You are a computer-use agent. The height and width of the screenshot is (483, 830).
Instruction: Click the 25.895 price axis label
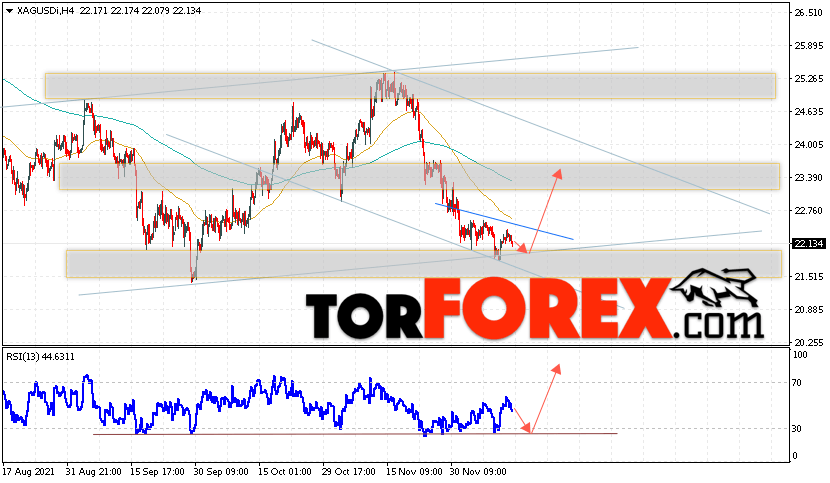[x=809, y=46]
